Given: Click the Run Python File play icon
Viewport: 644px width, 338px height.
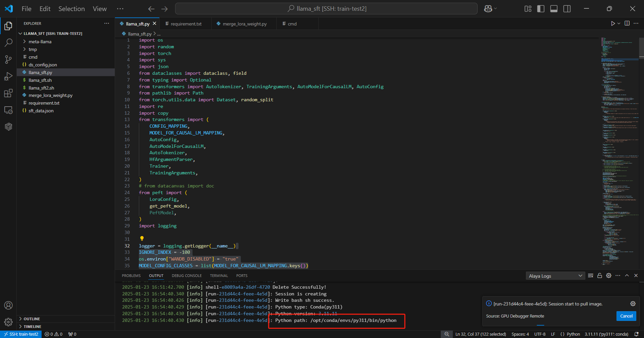Looking at the screenshot, I should pyautogui.click(x=613, y=23).
